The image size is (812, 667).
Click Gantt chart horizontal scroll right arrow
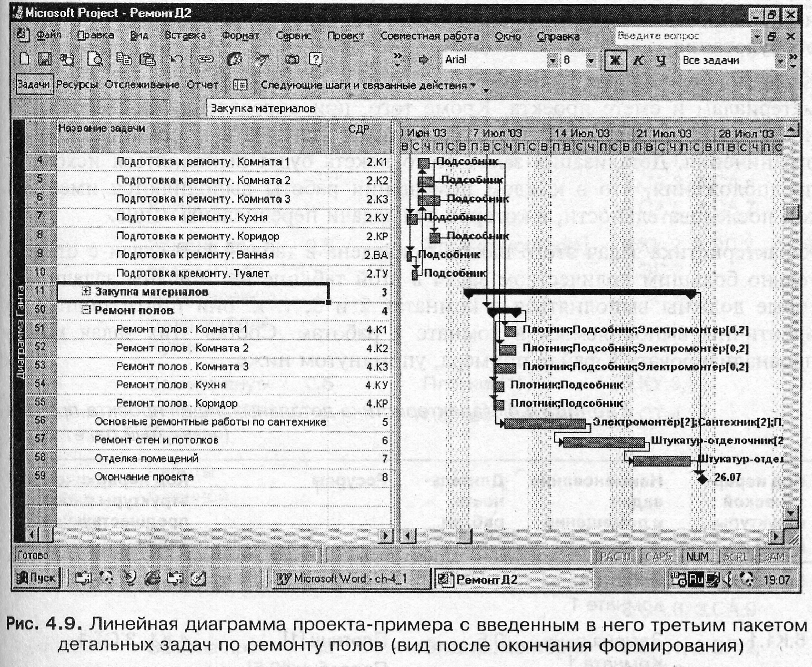click(776, 536)
